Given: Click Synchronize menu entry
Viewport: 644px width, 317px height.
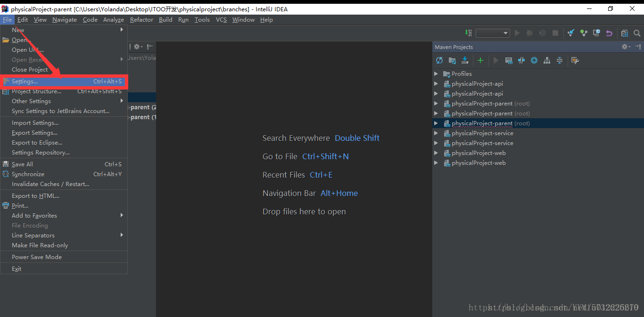Looking at the screenshot, I should (x=64, y=174).
